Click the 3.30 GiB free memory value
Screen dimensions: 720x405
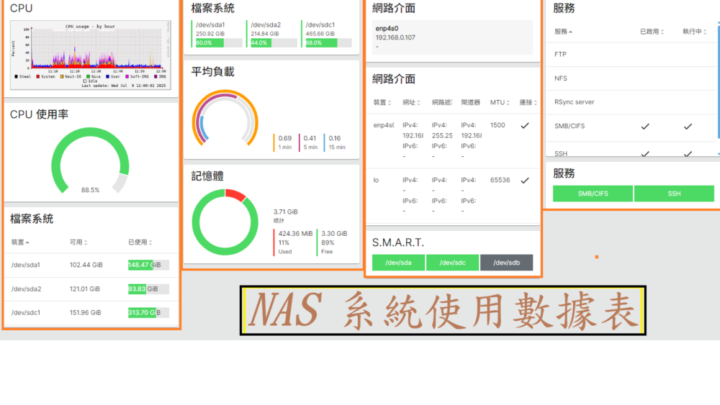coord(334,234)
